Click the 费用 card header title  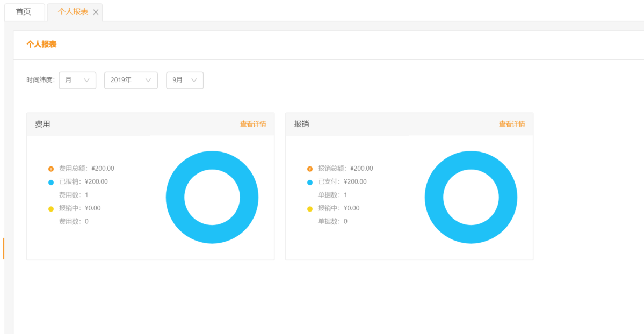[x=43, y=124]
